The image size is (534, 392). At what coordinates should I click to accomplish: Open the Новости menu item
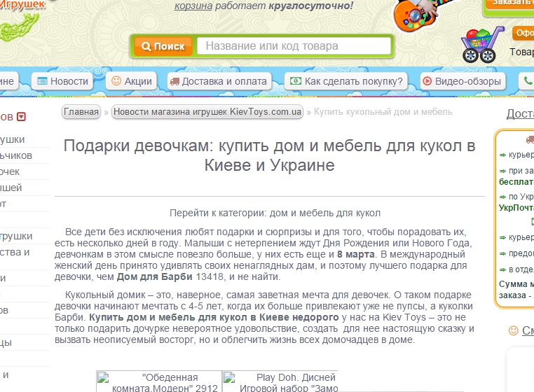click(x=62, y=81)
